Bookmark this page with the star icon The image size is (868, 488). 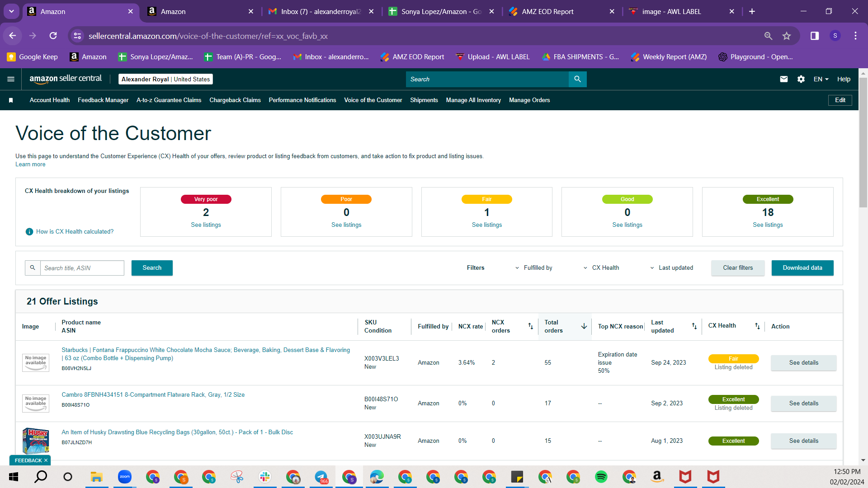787,36
